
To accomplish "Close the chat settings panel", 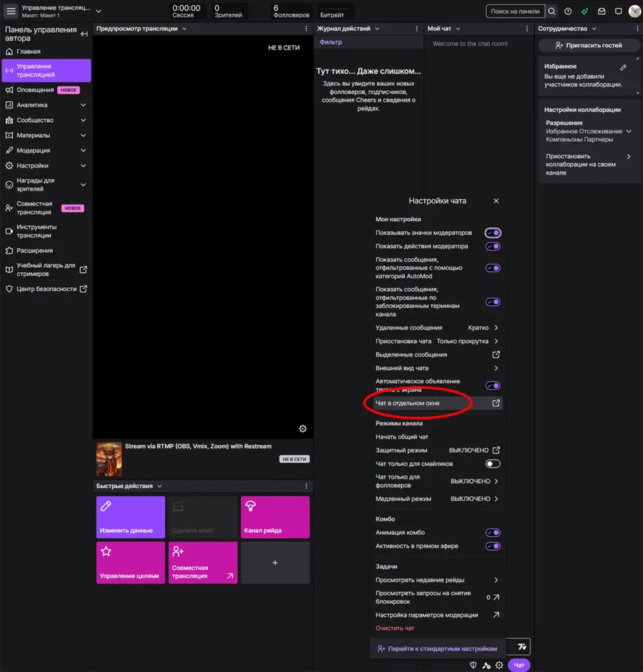I will [496, 201].
